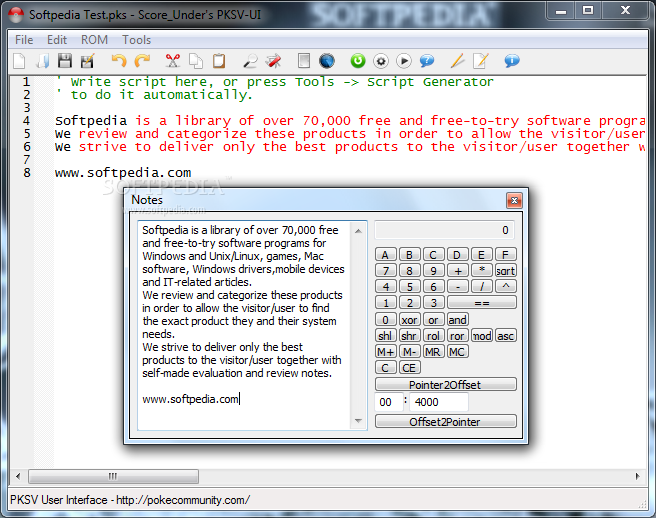Click the MC memory clear button
The width and height of the screenshot is (656, 518).
pos(457,351)
